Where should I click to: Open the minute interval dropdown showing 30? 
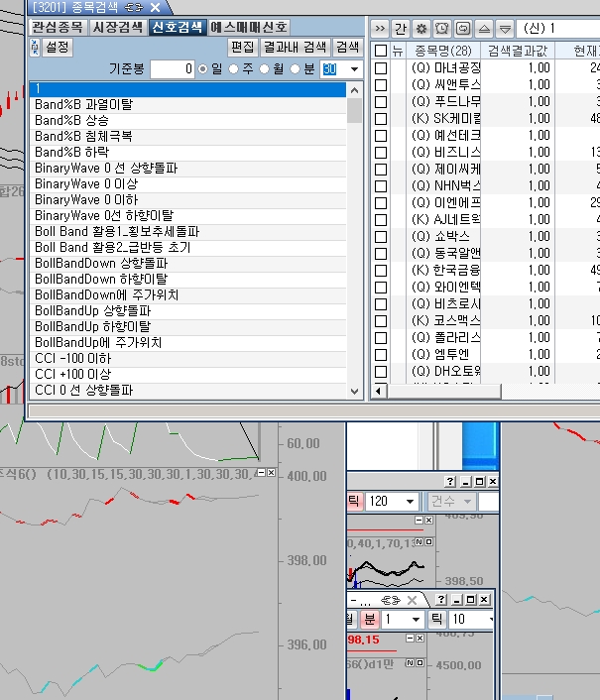pyautogui.click(x=354, y=68)
